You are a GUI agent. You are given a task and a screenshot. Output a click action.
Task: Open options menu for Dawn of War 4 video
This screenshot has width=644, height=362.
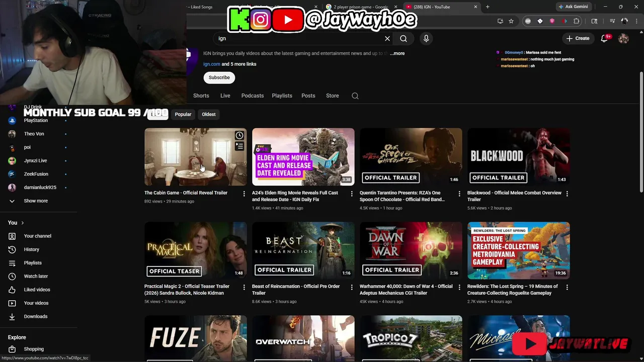click(x=459, y=287)
